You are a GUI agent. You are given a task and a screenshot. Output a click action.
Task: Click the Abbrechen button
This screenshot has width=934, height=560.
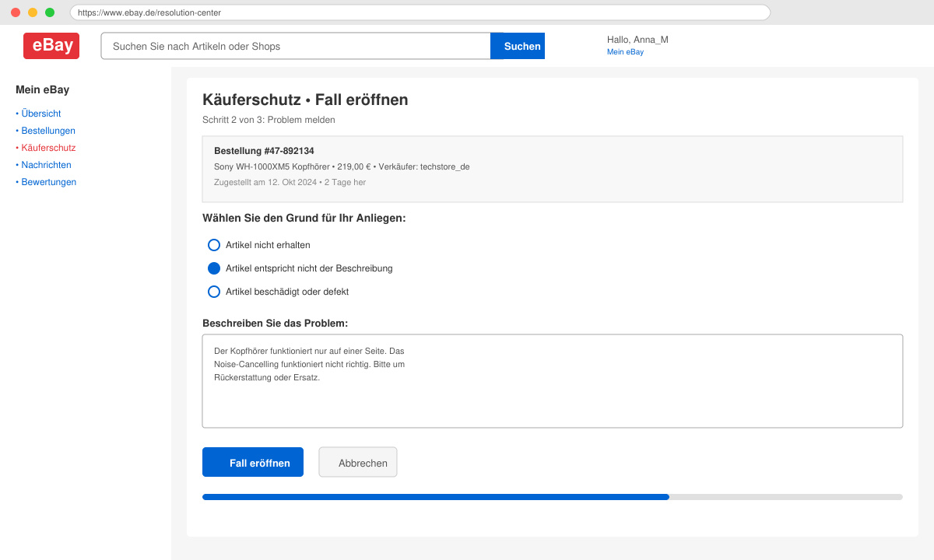[x=358, y=462]
